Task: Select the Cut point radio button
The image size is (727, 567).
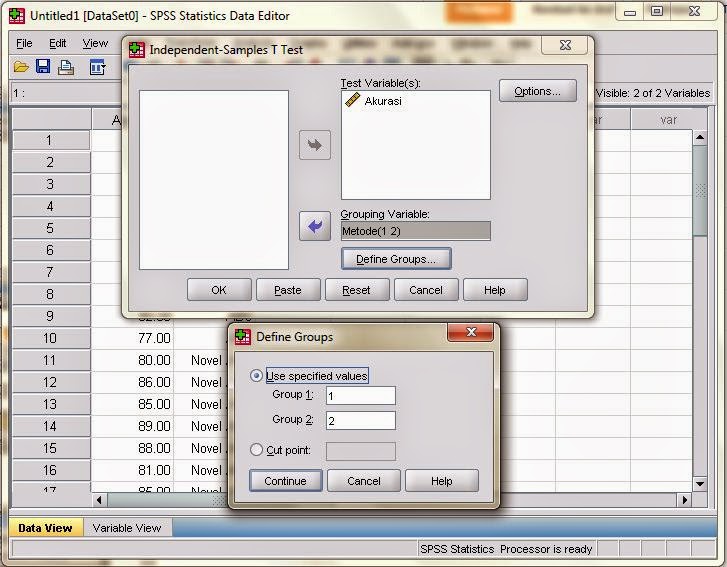Action: (x=256, y=449)
